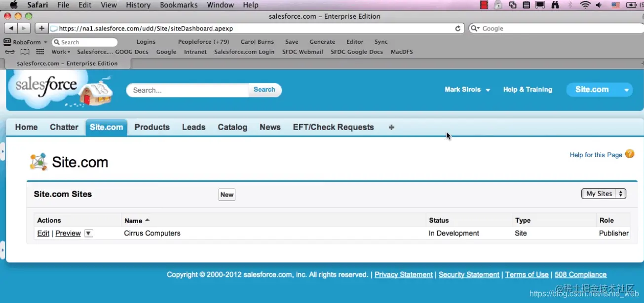Click the Help for this Page question mark icon

click(630, 154)
